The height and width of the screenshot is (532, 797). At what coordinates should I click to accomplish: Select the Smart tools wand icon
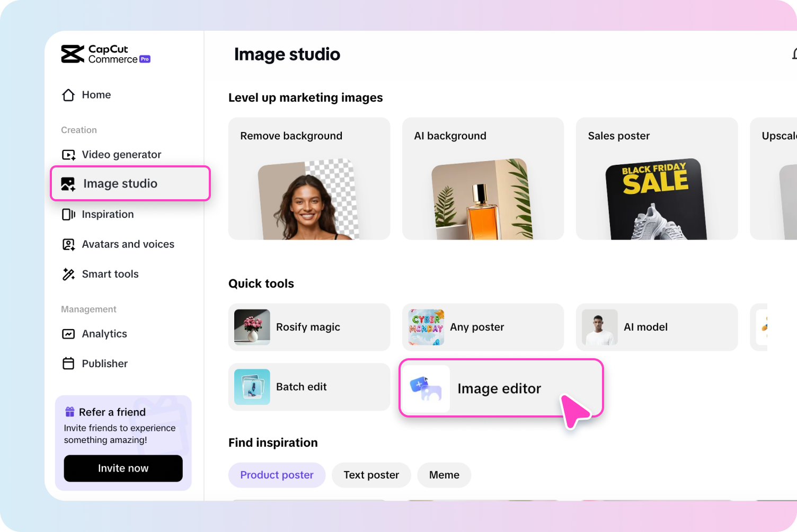[x=68, y=274]
